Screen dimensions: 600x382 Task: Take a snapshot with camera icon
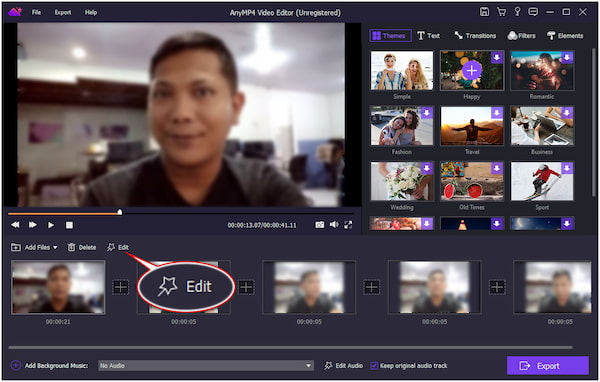[x=320, y=225]
